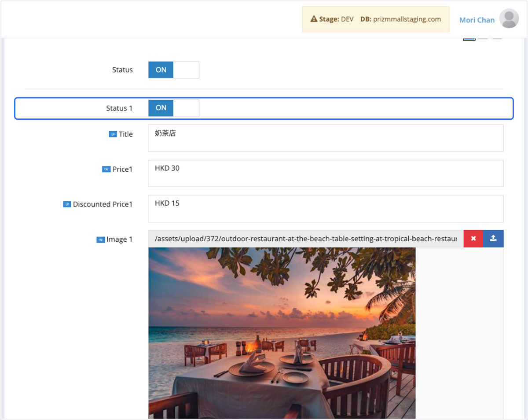Open the user avatar beside Mori Chan
The image size is (528, 420).
[x=509, y=19]
